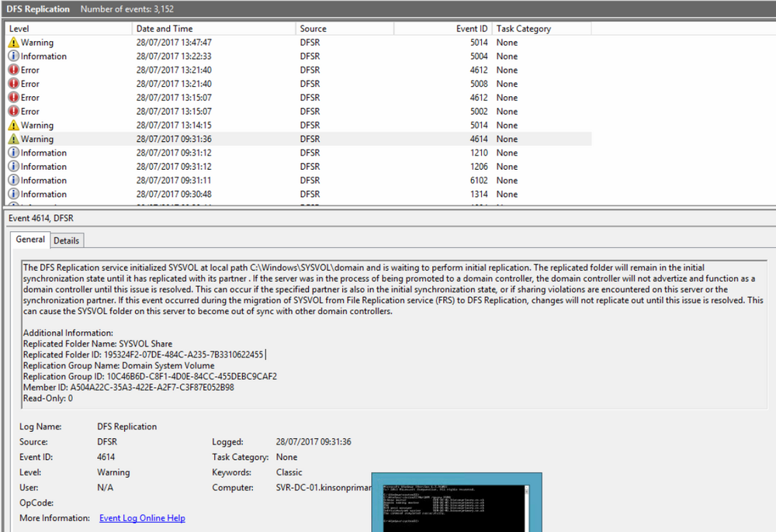Click Replicated Folder Name: SYSVOL Share line
The height and width of the screenshot is (532, 776).
click(x=98, y=344)
